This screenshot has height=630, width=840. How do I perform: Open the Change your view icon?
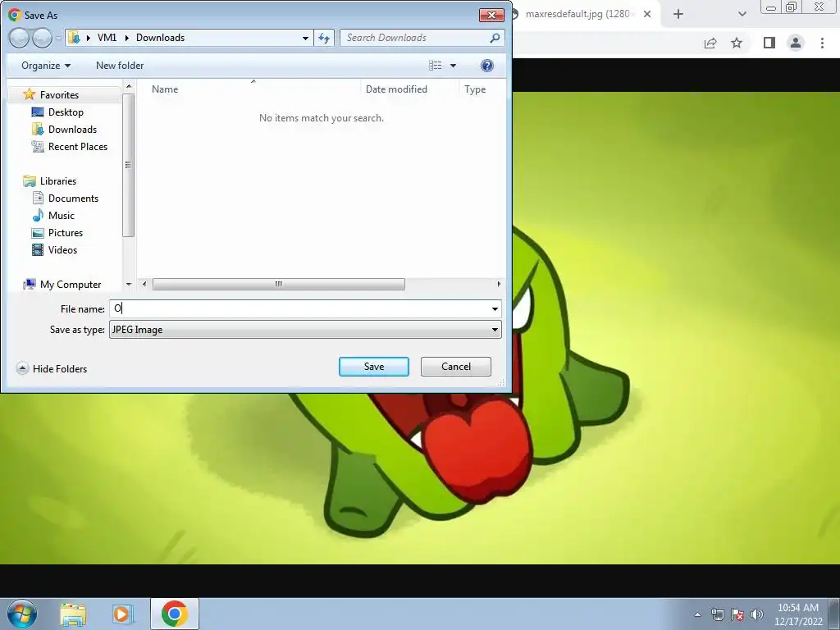(435, 66)
